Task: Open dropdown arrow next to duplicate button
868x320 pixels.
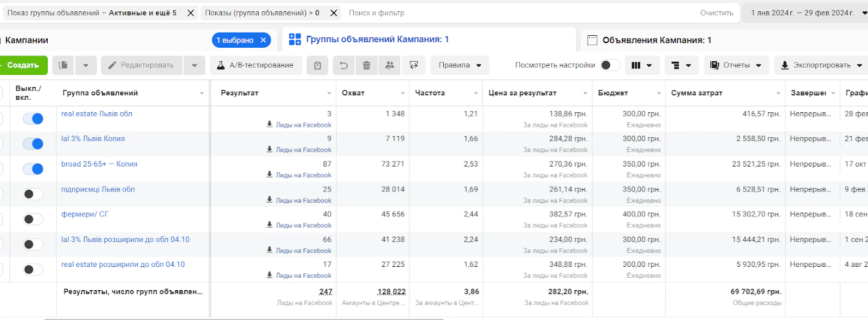Action: [x=86, y=65]
